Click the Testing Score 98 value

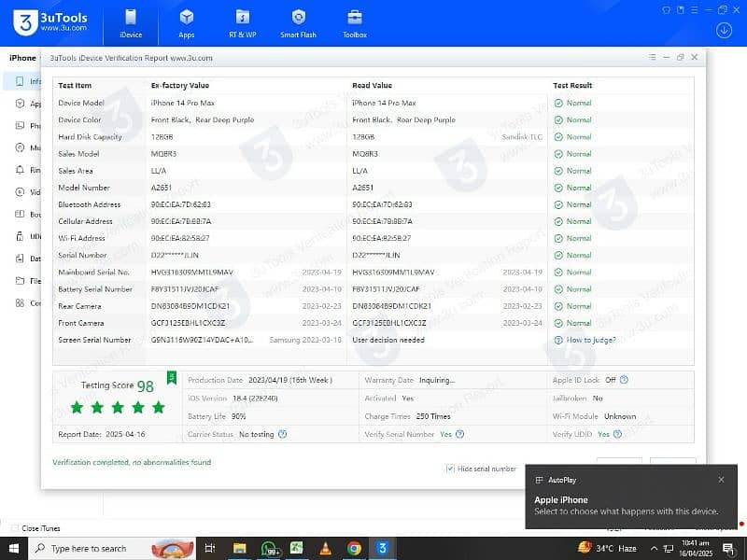(146, 386)
